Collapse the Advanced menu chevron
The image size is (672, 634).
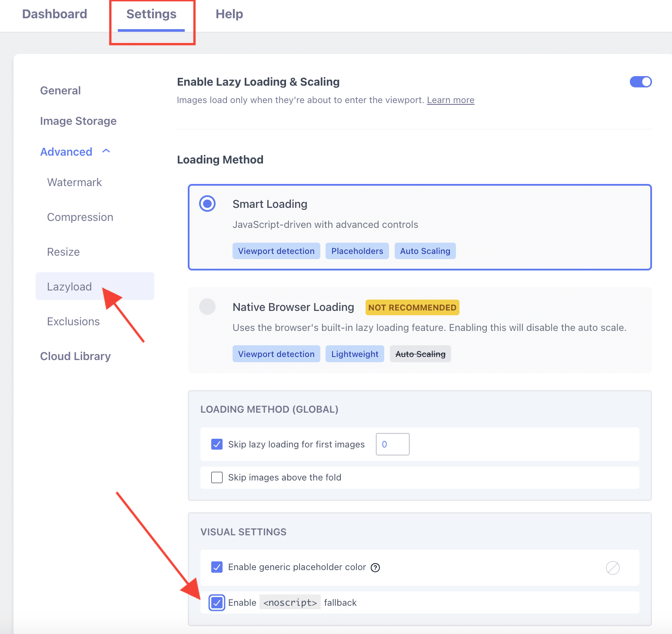(x=106, y=151)
